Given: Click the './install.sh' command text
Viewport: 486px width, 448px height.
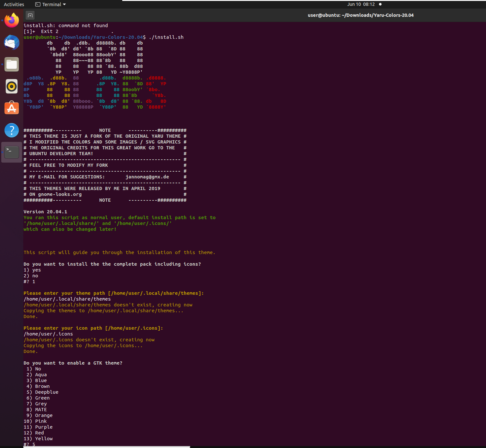Looking at the screenshot, I should pyautogui.click(x=166, y=37).
